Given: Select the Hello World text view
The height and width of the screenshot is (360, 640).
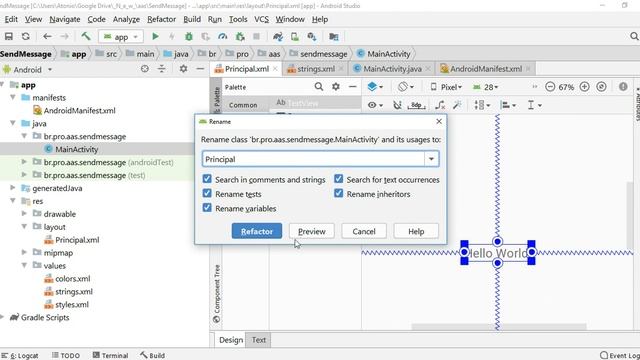Looking at the screenshot, I should (x=498, y=253).
